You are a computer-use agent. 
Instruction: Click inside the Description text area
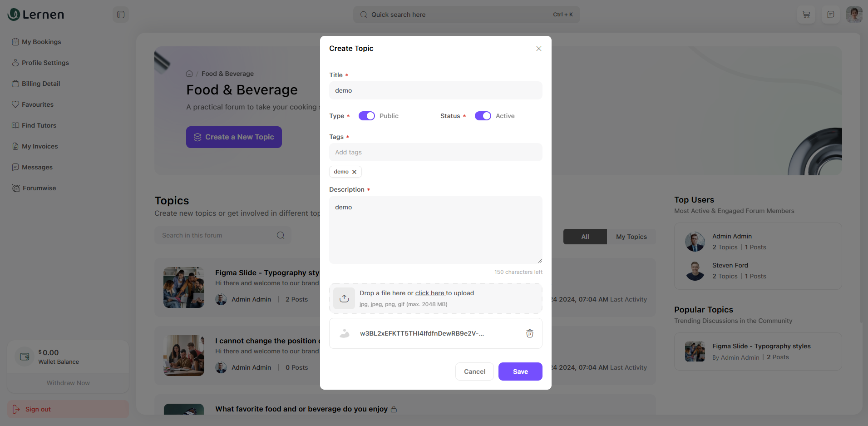coord(435,229)
